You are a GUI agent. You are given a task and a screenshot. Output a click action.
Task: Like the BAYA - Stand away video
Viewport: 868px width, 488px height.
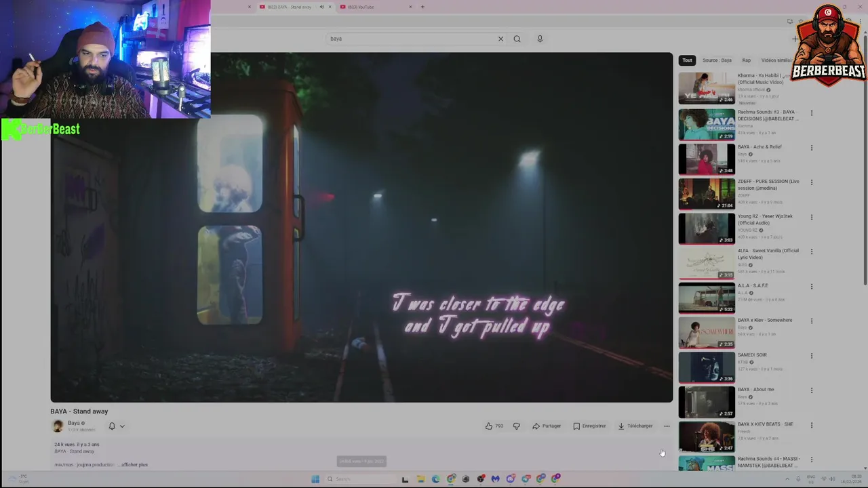[494, 426]
